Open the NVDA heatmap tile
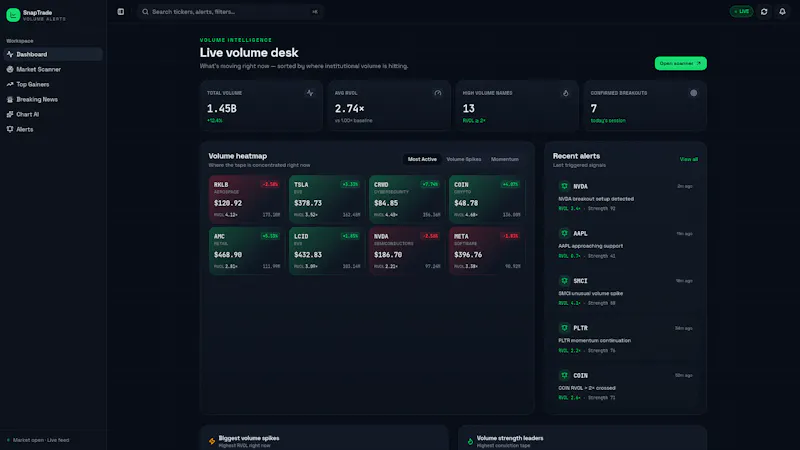The height and width of the screenshot is (450, 800). (x=407, y=251)
